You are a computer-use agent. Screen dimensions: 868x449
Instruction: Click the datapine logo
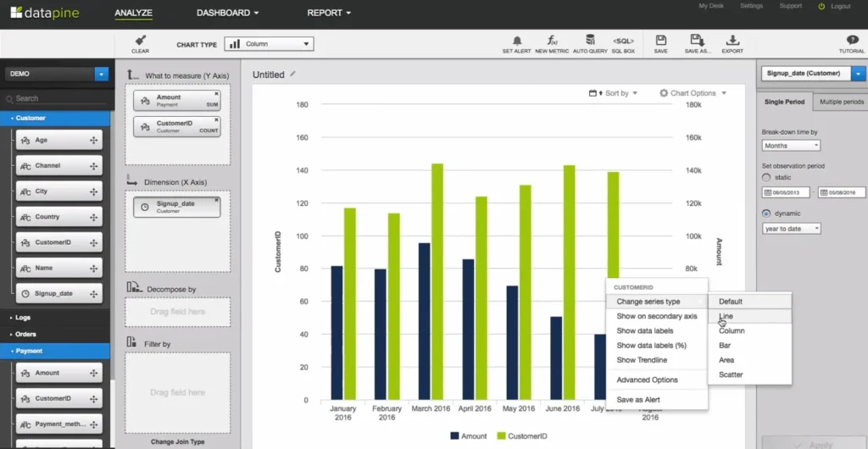click(44, 12)
